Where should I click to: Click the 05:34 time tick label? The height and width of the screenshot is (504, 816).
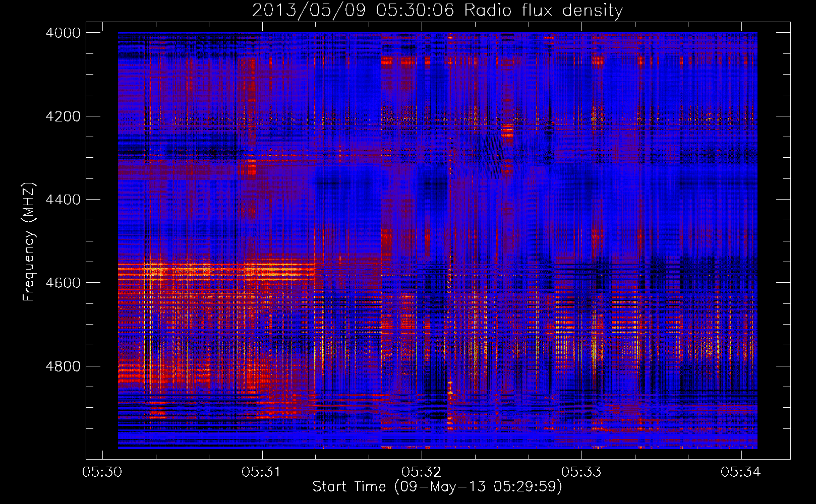740,472
